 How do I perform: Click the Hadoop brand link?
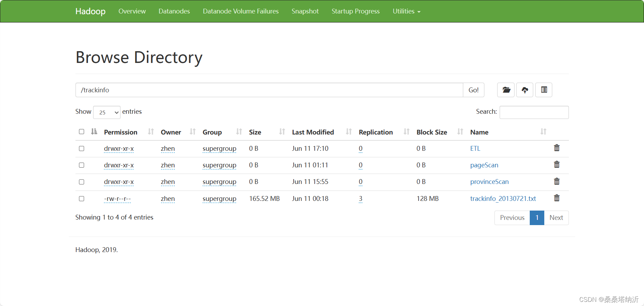[90, 11]
